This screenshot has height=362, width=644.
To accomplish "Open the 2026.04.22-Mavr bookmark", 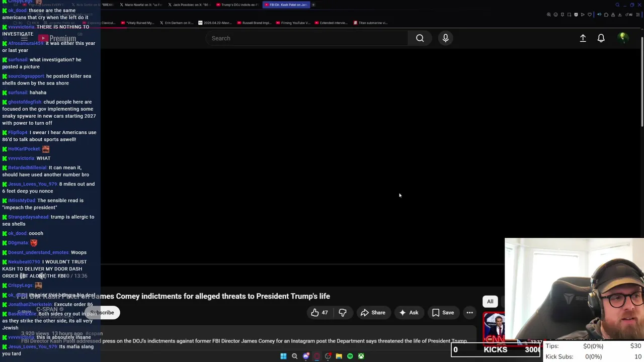I will (x=215, y=23).
